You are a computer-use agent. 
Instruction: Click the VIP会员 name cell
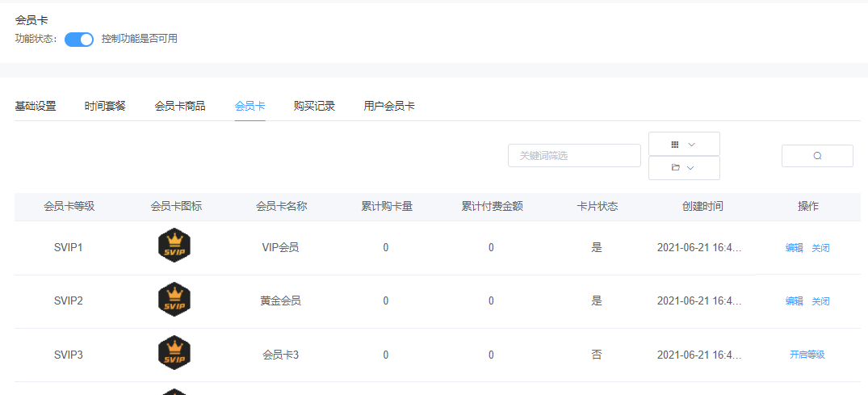(281, 248)
